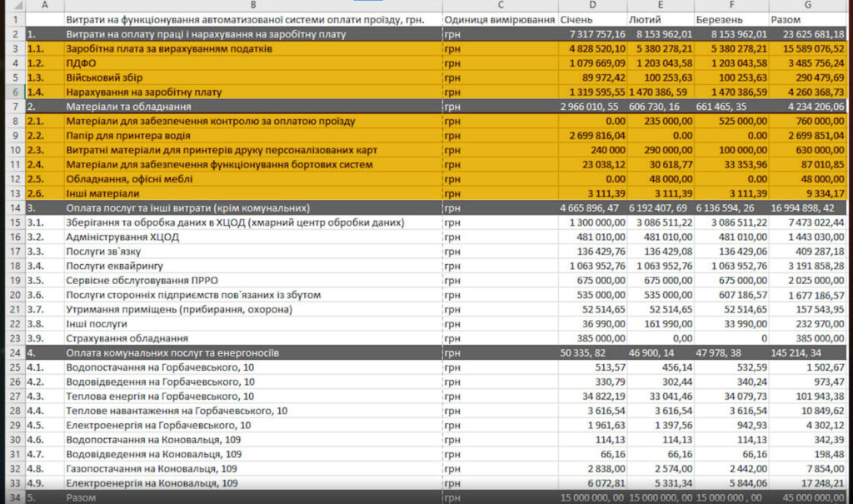Select the 'ПДФО' cell

(x=253, y=63)
